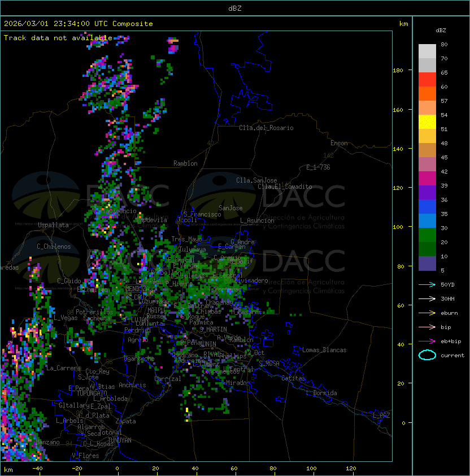The image size is (470, 476).
Task: Click the 'S_Francisco' map label
Action: click(202, 214)
